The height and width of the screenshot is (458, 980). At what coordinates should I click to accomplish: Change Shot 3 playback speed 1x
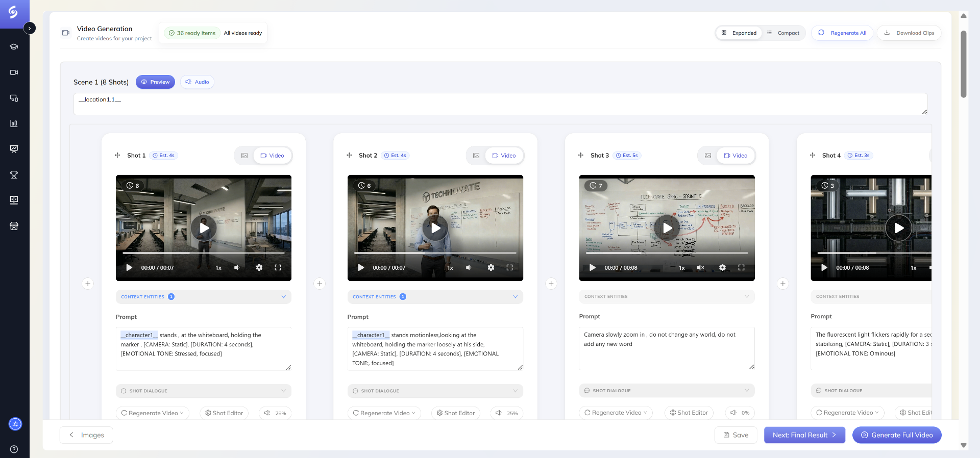click(x=682, y=268)
